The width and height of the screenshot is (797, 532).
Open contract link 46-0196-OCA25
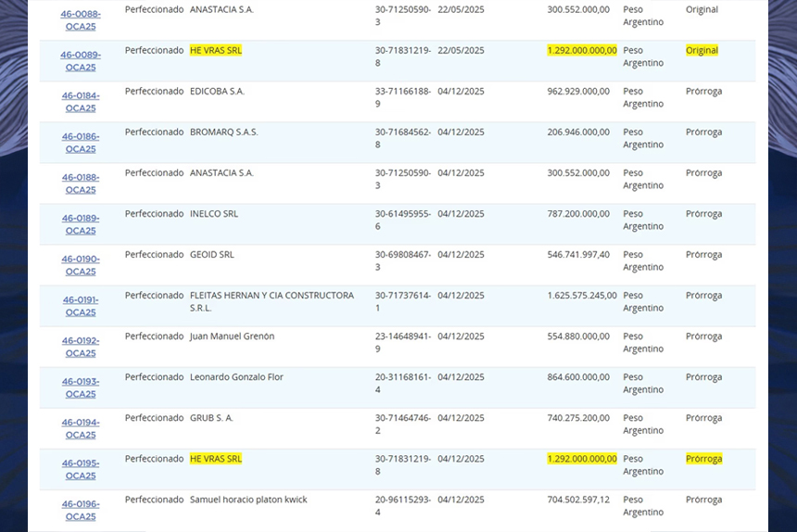[81, 510]
